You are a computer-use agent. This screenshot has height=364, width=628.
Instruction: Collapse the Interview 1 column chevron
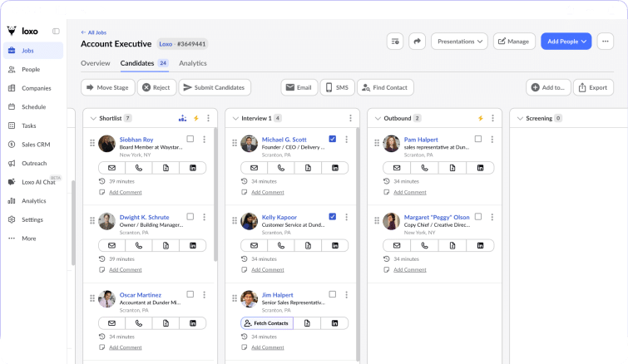click(235, 118)
